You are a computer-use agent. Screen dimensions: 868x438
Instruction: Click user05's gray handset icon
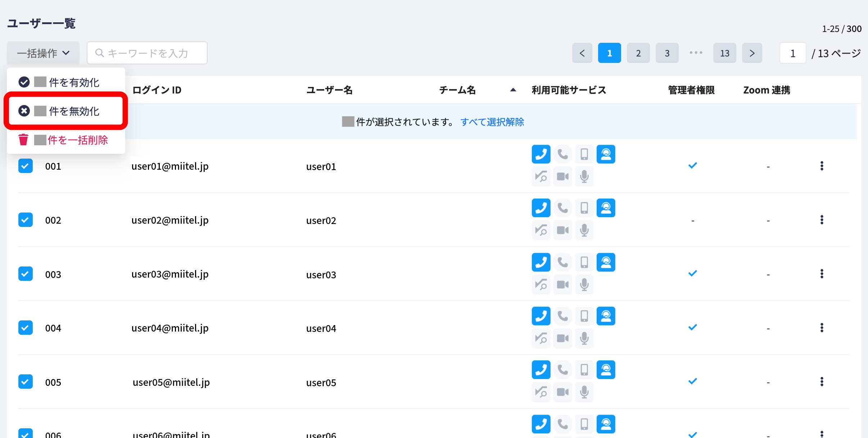point(562,370)
